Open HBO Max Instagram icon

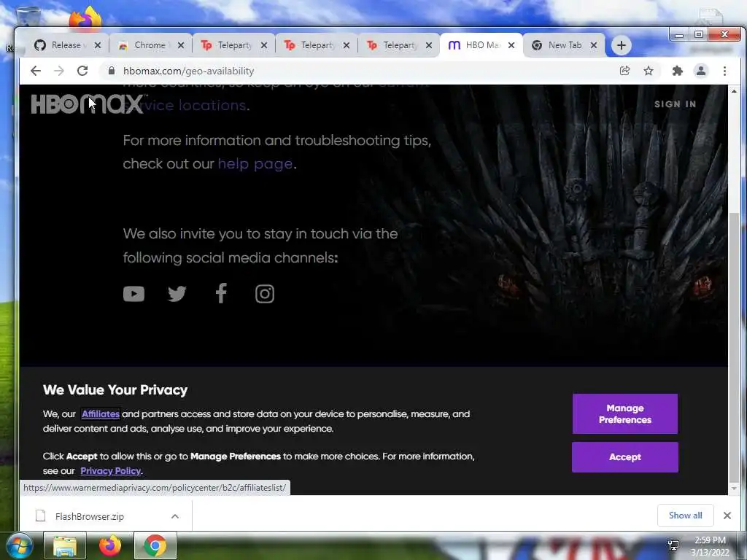point(265,294)
